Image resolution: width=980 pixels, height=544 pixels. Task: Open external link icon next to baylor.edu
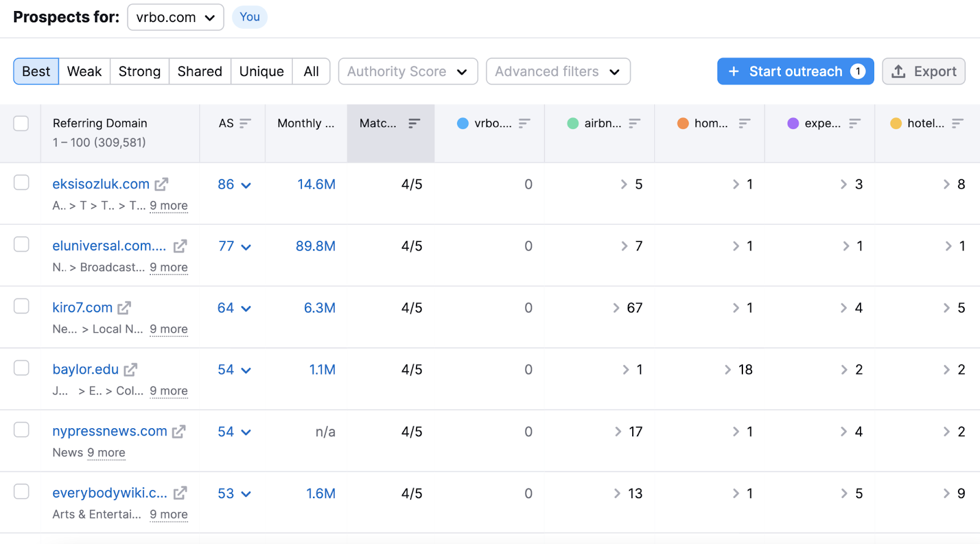tap(130, 370)
